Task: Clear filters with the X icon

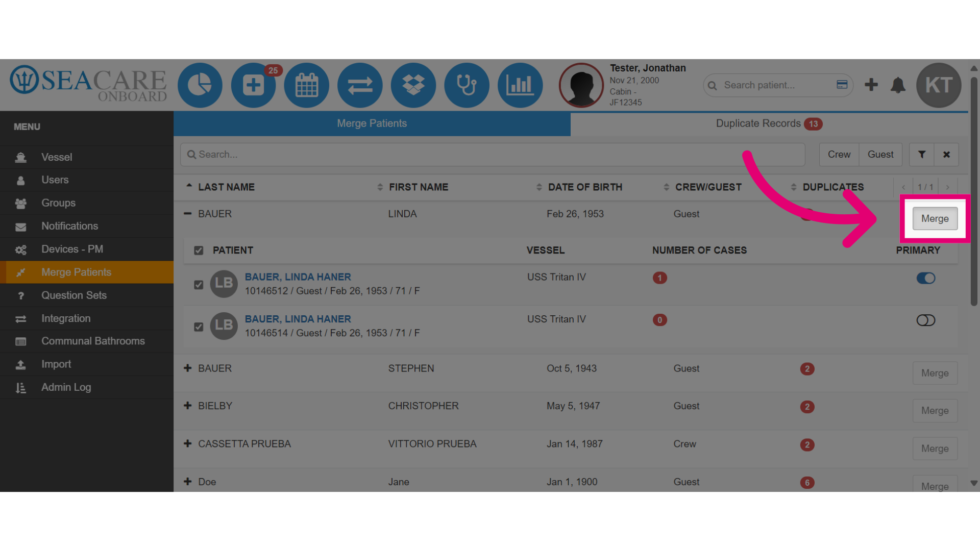Action: [x=946, y=154]
